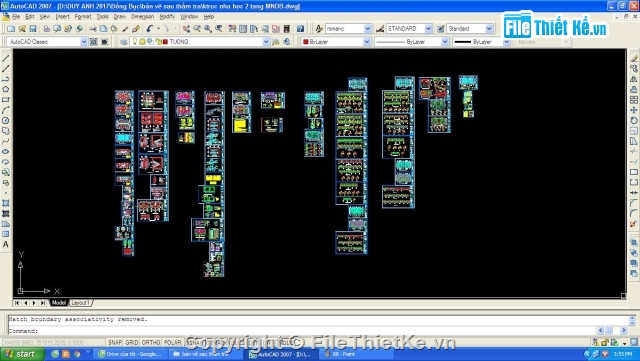
Task: Click the Undo arrow icon
Action: click(150, 29)
